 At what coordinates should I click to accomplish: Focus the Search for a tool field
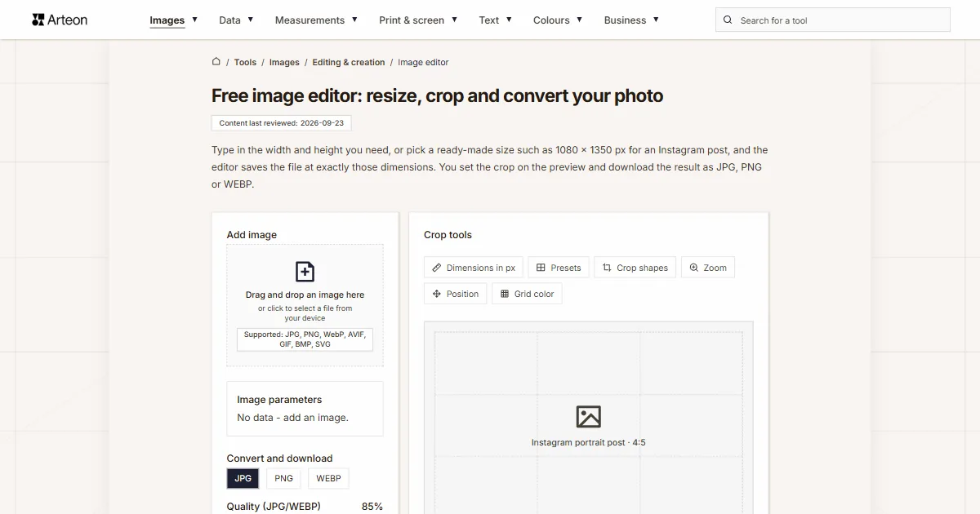(x=832, y=20)
